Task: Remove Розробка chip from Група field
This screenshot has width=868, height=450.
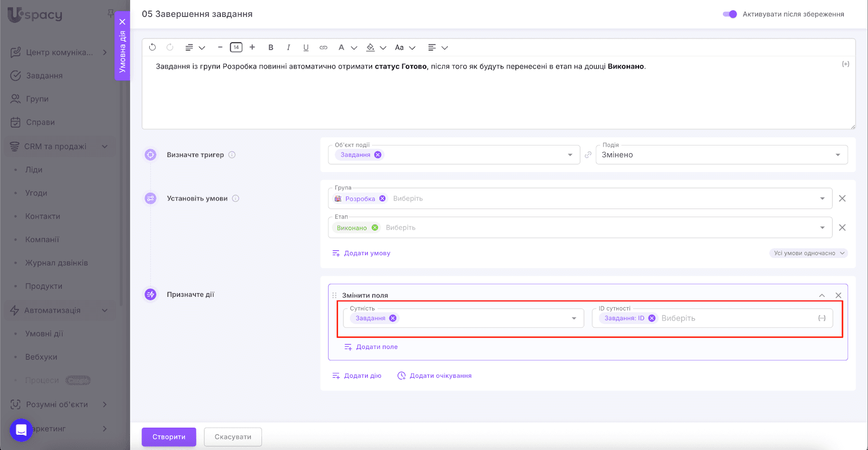Action: click(x=382, y=199)
